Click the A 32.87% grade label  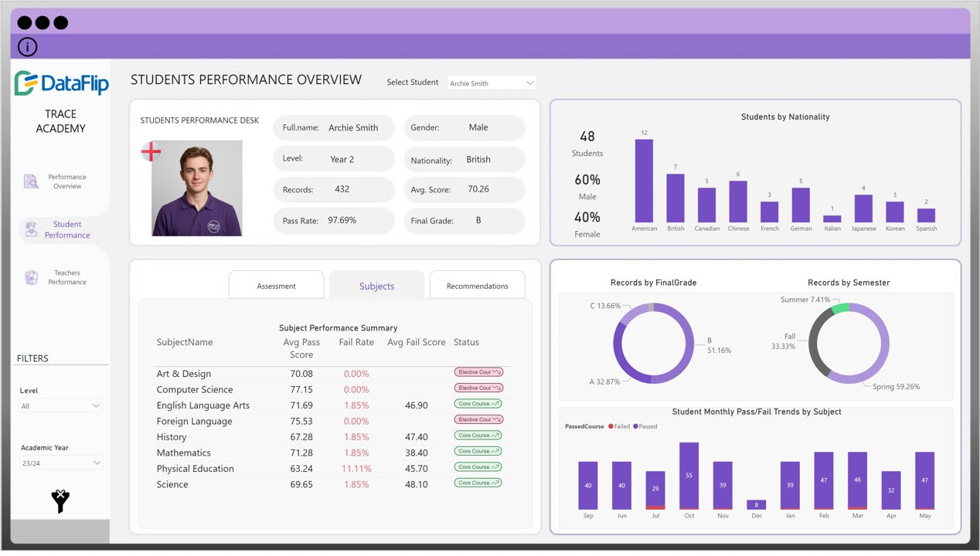coord(604,381)
